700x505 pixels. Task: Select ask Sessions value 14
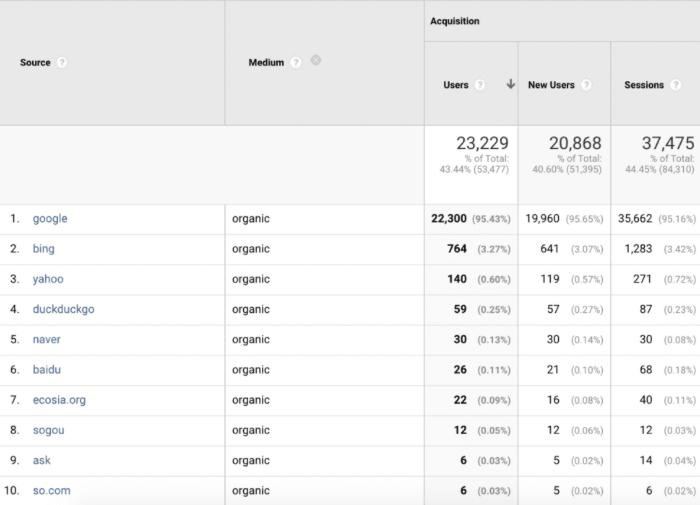pyautogui.click(x=646, y=460)
